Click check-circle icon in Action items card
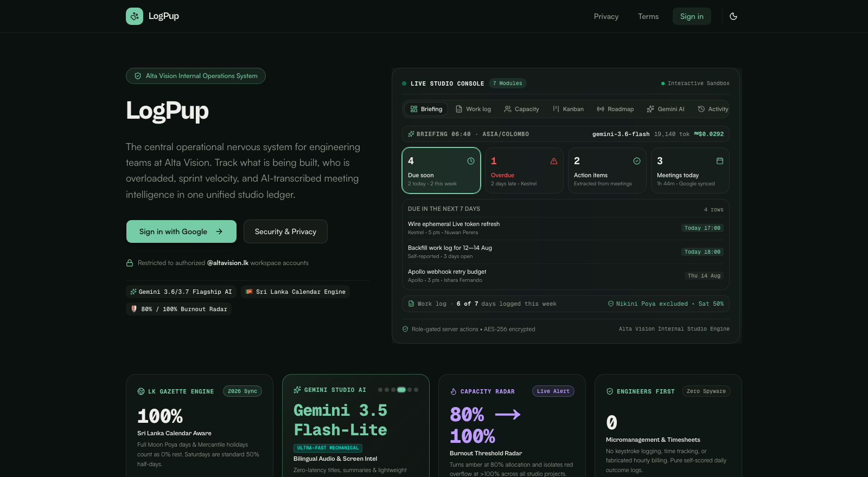The image size is (868, 477). click(x=637, y=161)
